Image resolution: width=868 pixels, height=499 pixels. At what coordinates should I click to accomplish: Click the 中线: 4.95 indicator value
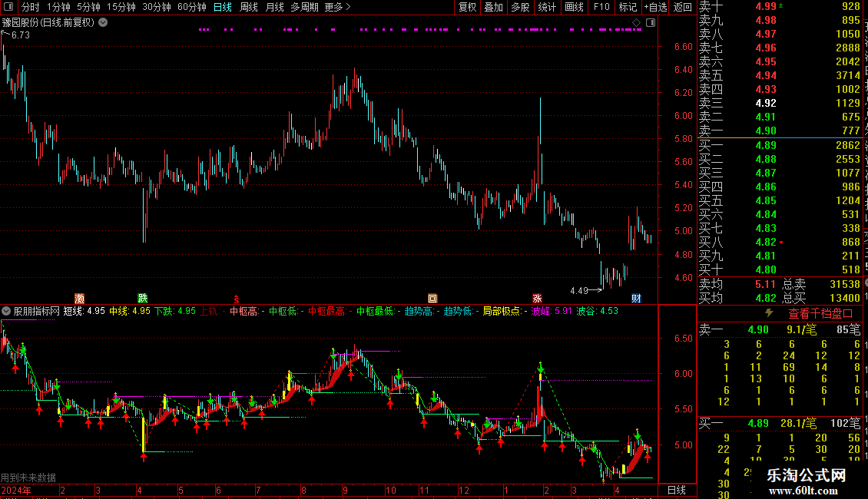(x=130, y=311)
